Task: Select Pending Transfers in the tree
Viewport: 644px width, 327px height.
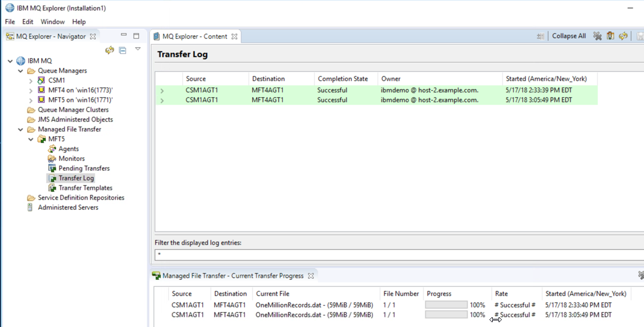Action: (84, 168)
